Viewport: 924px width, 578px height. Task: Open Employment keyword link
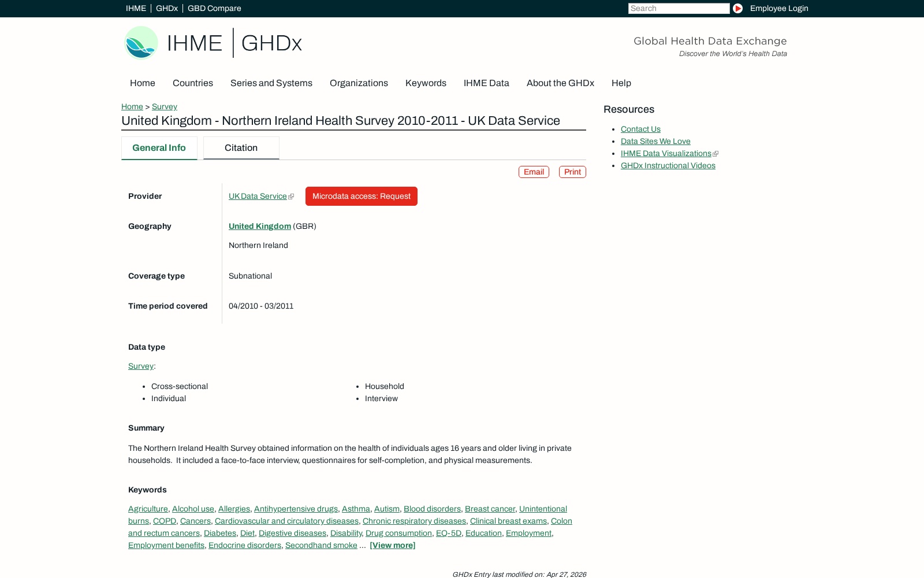528,533
